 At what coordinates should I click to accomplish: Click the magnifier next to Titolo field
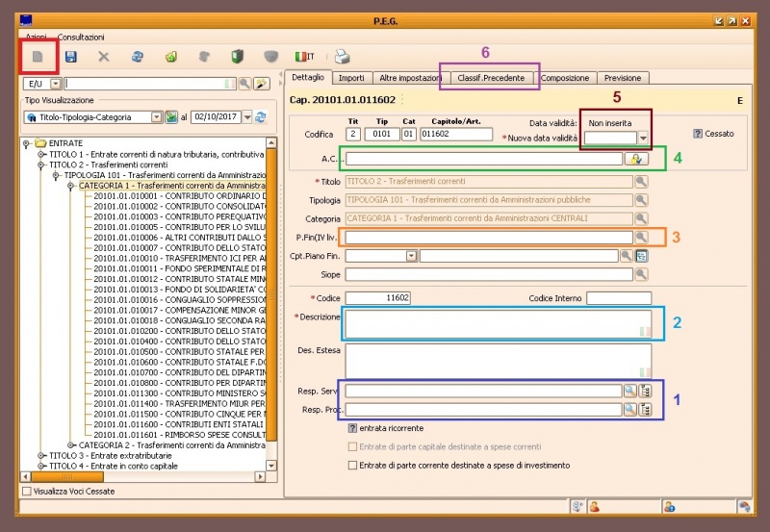tap(641, 182)
